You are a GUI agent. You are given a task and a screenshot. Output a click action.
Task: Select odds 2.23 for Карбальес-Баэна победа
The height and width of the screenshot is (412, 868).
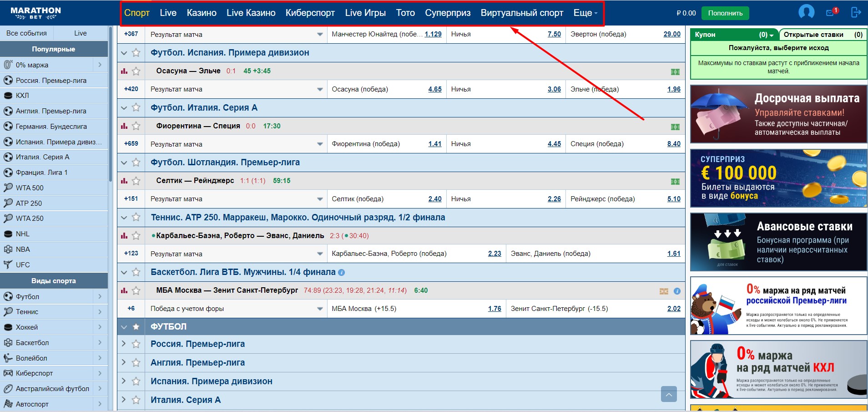pos(495,254)
